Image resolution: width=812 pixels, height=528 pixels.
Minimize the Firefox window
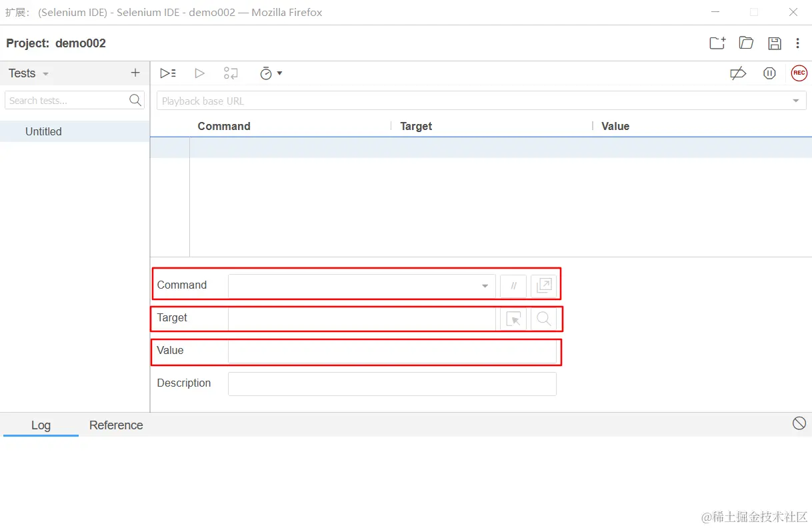pos(715,12)
